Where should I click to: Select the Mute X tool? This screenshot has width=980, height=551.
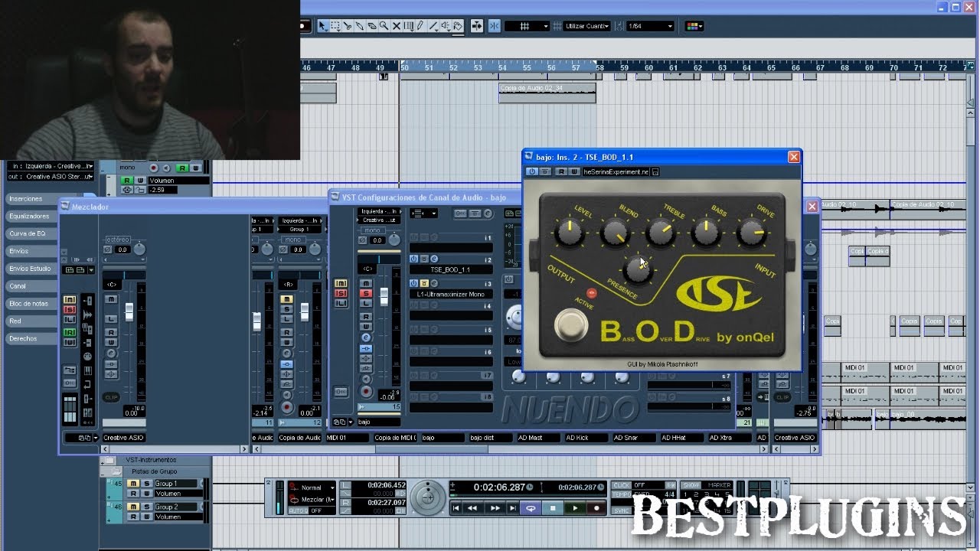click(397, 26)
